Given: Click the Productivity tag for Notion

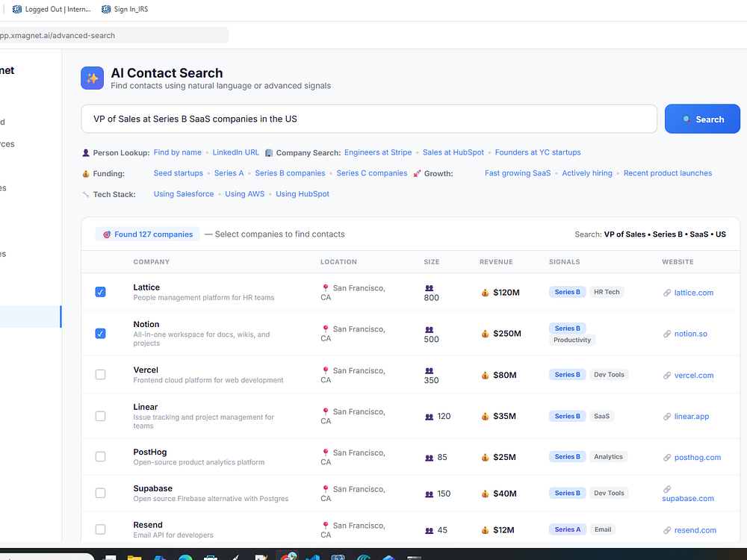Looking at the screenshot, I should [x=572, y=340].
